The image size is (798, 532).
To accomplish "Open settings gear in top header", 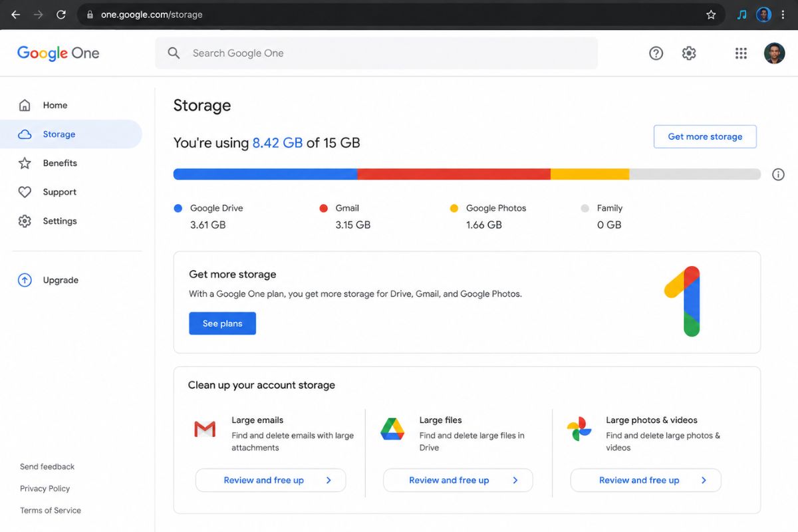I will coord(689,53).
